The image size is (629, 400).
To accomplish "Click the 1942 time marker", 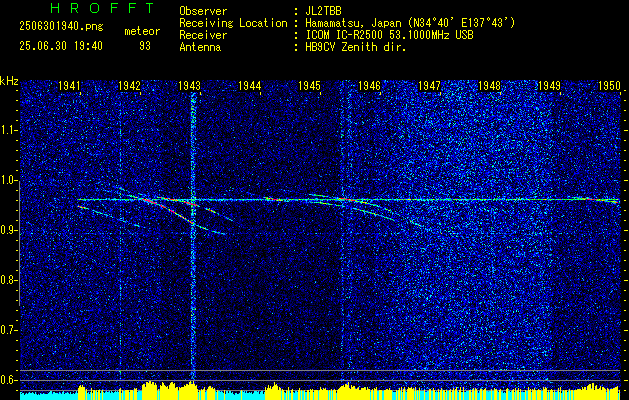I will point(129,85).
